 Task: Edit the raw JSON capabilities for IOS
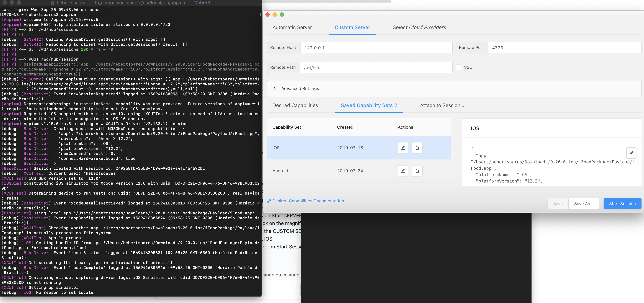point(631,153)
